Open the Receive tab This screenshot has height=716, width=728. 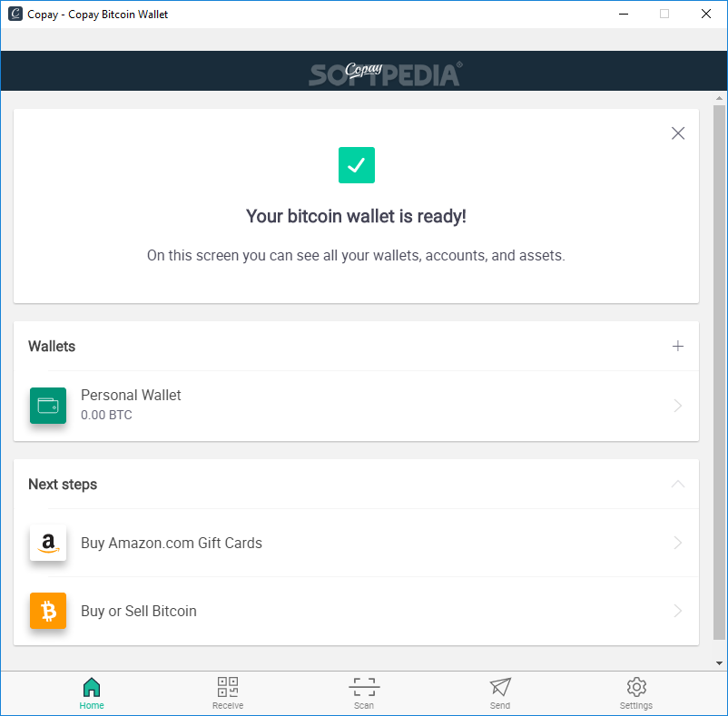pos(228,693)
